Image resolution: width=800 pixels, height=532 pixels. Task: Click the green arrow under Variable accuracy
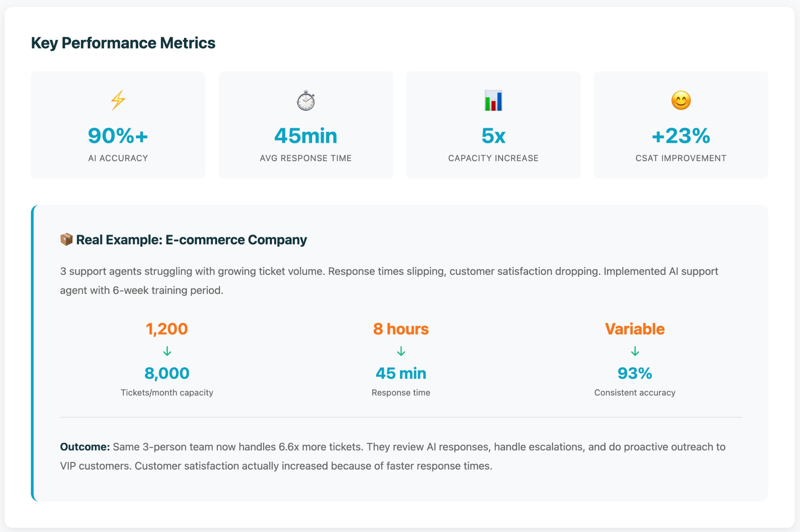coord(634,351)
